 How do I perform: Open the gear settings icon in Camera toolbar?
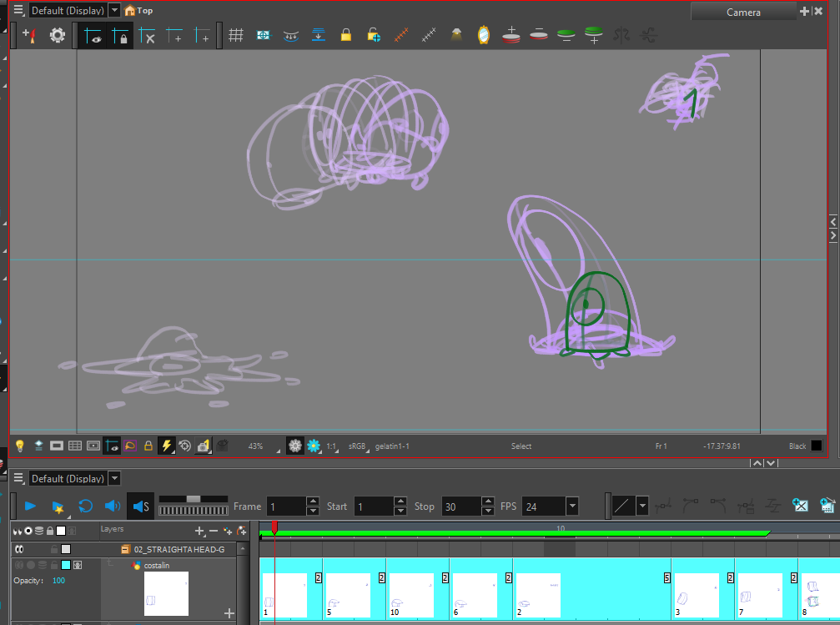point(58,35)
